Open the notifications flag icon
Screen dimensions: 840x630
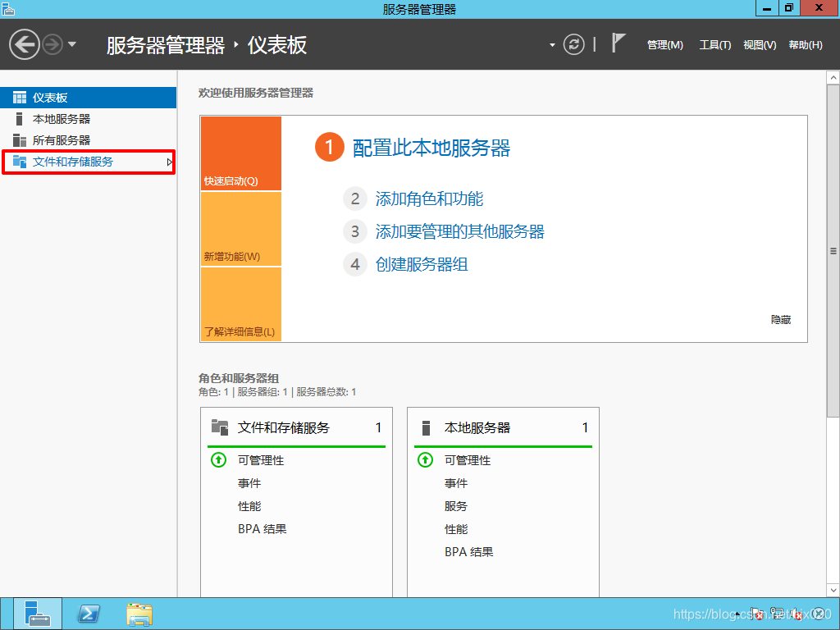click(x=619, y=43)
